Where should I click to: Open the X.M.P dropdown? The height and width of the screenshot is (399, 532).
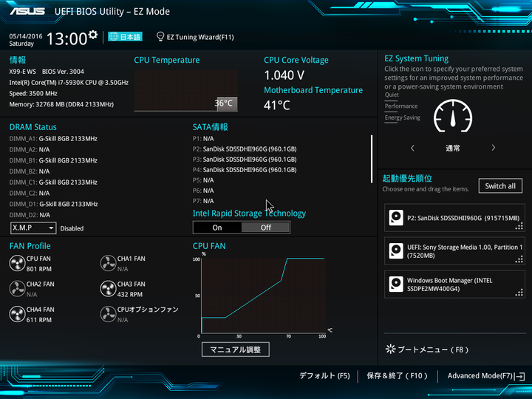point(33,228)
